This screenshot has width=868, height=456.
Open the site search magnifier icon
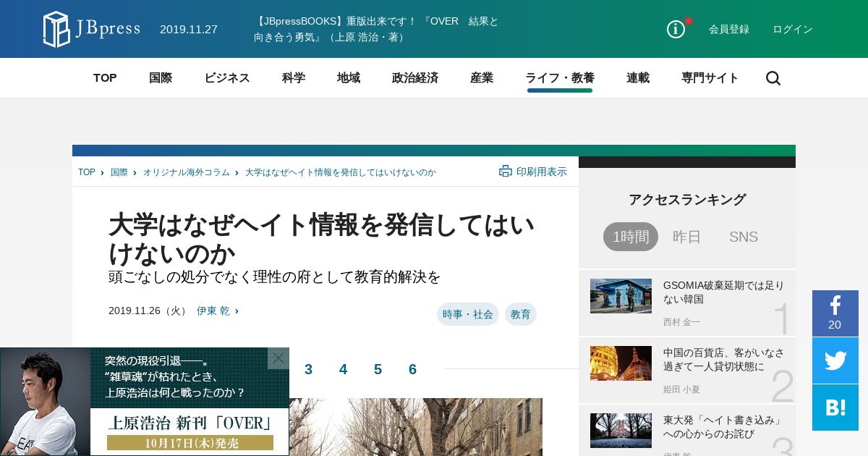click(773, 78)
